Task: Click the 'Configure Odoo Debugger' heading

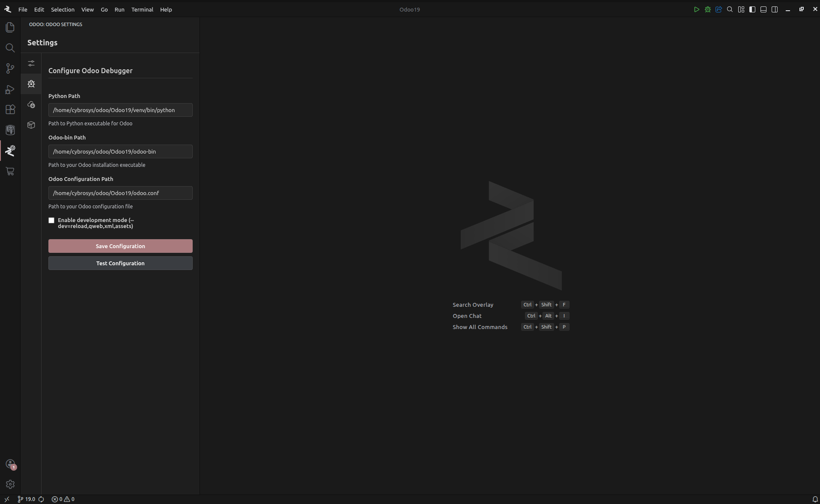Action: pyautogui.click(x=90, y=71)
